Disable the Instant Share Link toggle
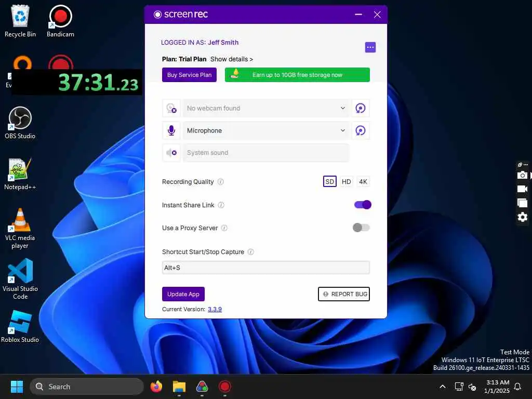 point(363,205)
